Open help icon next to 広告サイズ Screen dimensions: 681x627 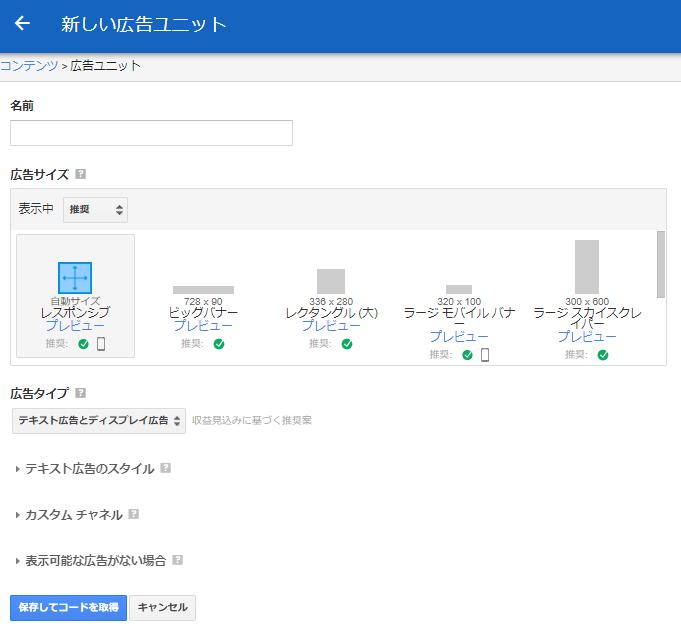[x=80, y=174]
